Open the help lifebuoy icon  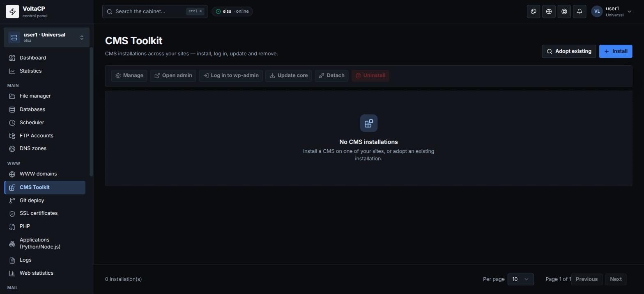tap(564, 11)
